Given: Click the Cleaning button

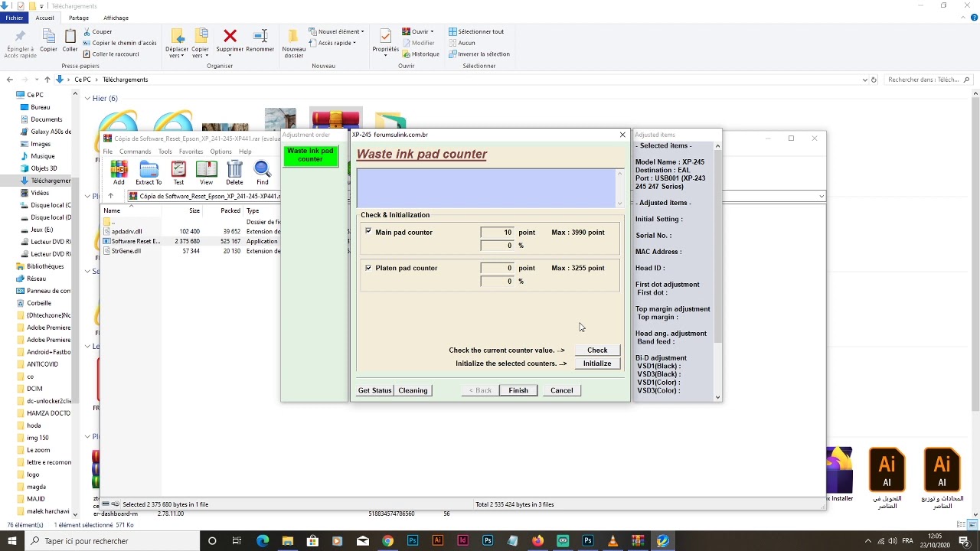Looking at the screenshot, I should [x=413, y=390].
